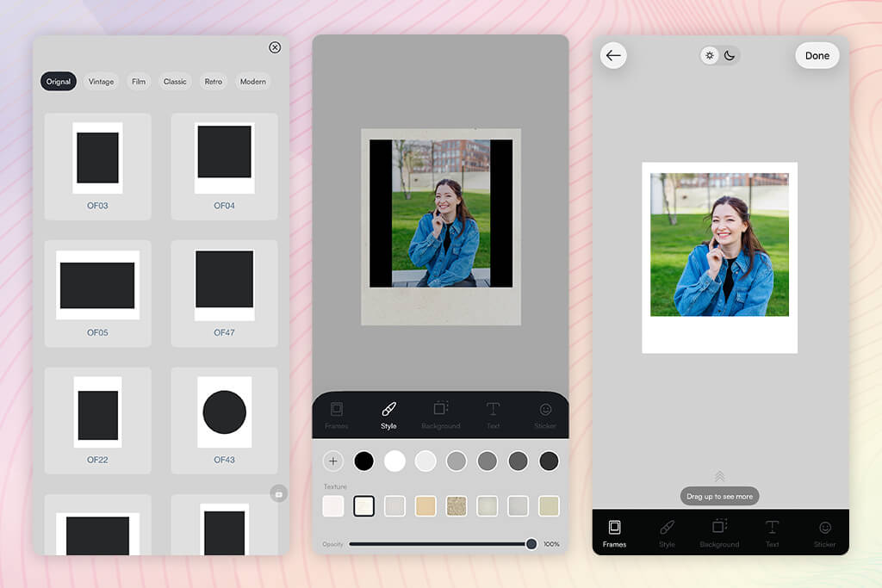Screen dimensions: 882x588
Task: Switch to dark mode moon icon
Action: click(730, 56)
